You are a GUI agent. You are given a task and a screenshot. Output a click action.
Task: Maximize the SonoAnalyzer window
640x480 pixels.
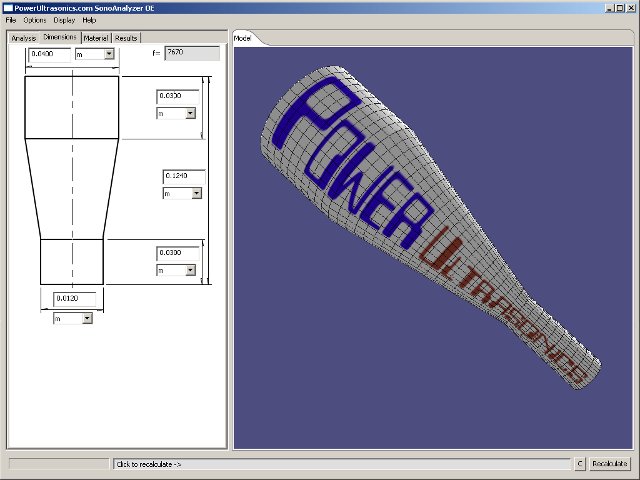pos(620,8)
